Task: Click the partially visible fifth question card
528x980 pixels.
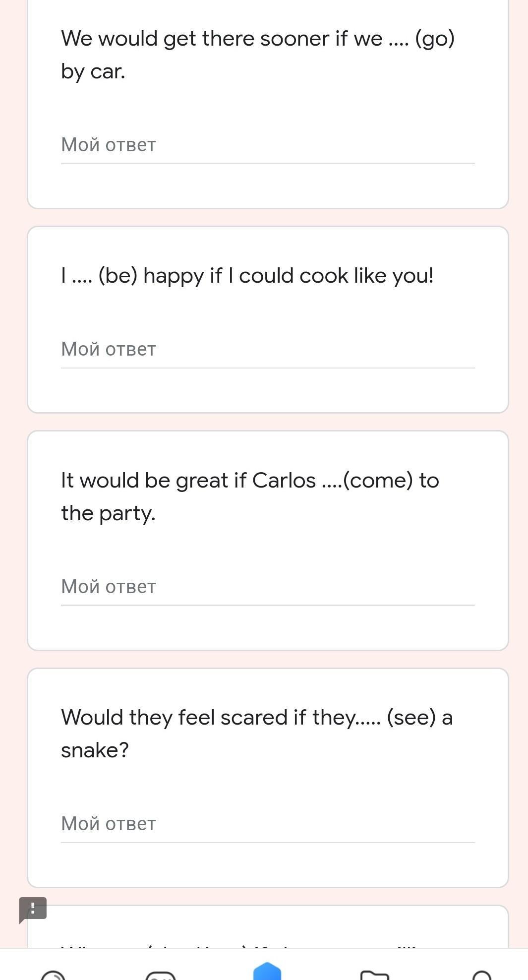Action: tap(268, 928)
